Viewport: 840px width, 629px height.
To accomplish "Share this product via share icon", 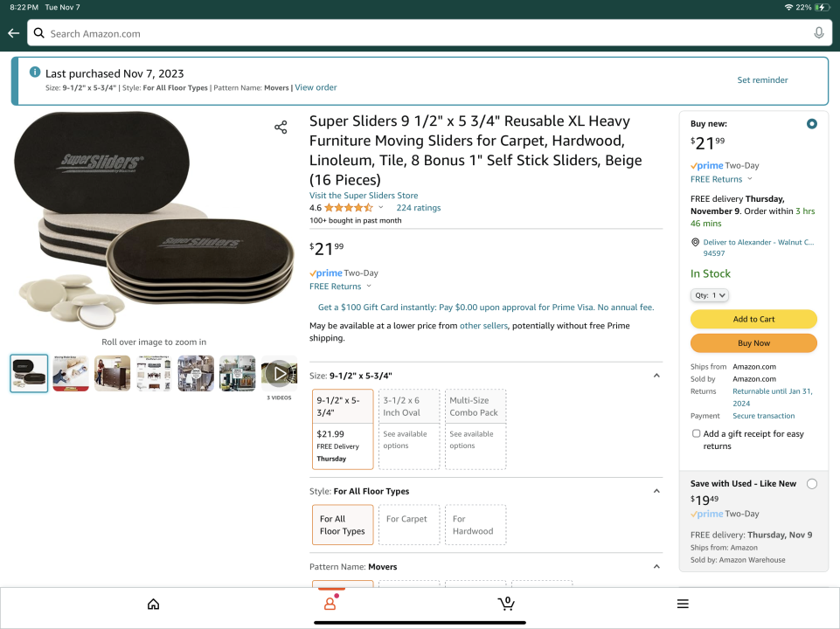I will click(281, 128).
